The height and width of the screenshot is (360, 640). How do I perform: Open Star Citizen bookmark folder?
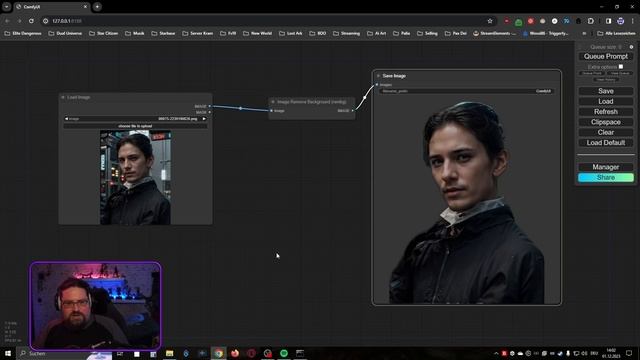tap(104, 33)
